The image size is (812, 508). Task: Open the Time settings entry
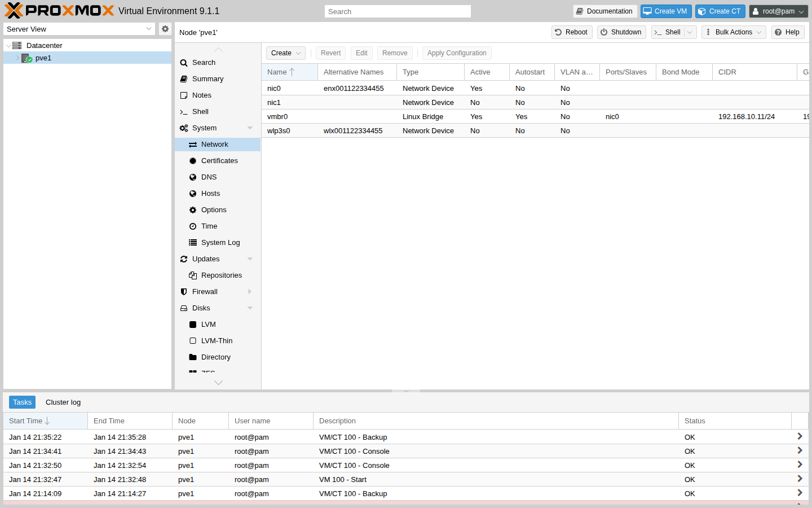[x=209, y=226]
